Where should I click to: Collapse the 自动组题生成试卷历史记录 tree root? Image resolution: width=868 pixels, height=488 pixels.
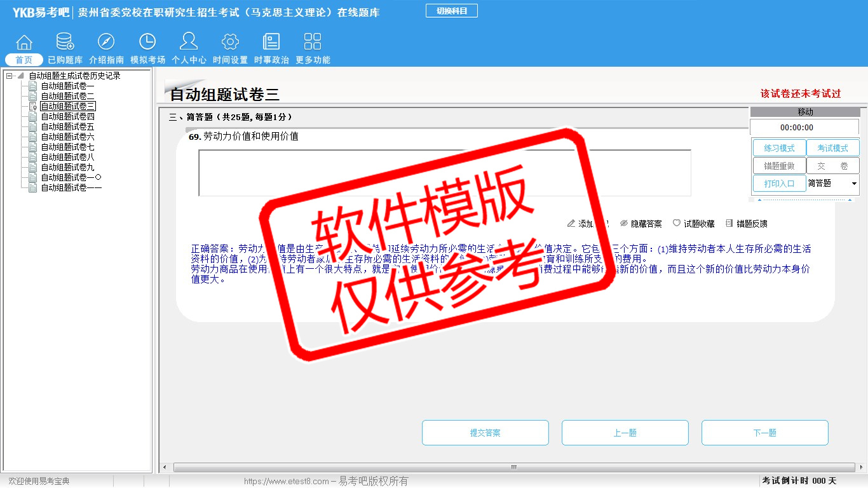click(10, 76)
